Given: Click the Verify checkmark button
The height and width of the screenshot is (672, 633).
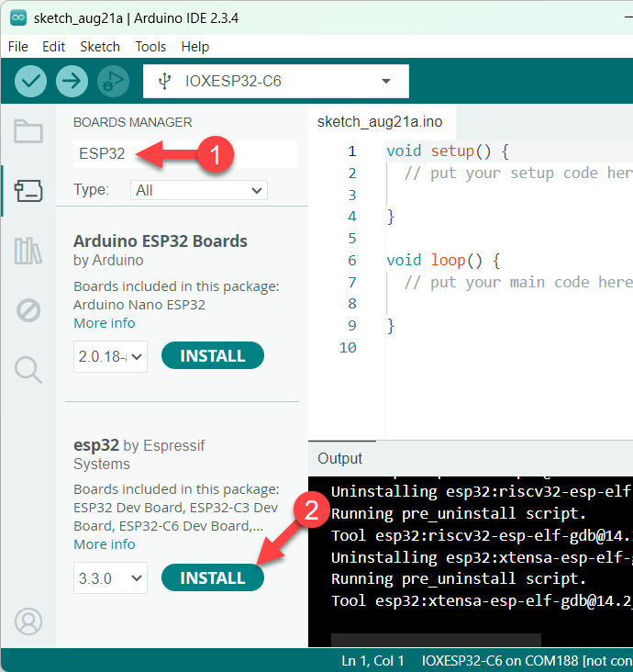Looking at the screenshot, I should (30, 81).
